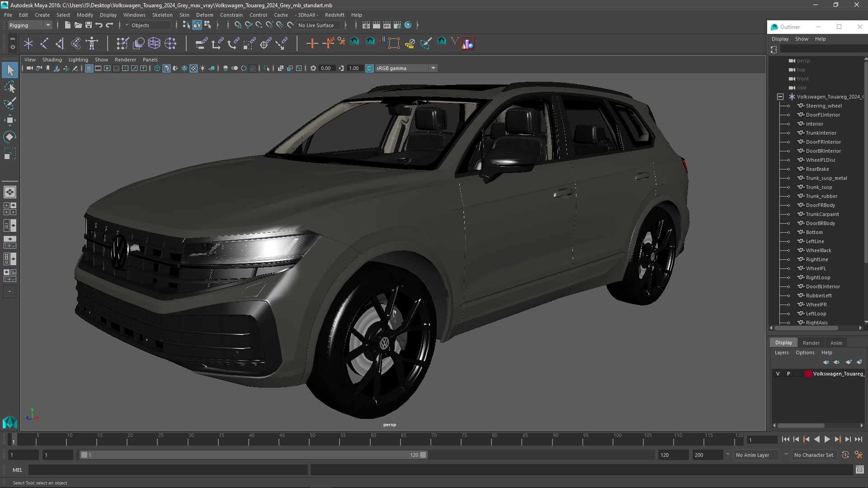Click the New Scene icon
The height and width of the screenshot is (488, 868).
[67, 25]
